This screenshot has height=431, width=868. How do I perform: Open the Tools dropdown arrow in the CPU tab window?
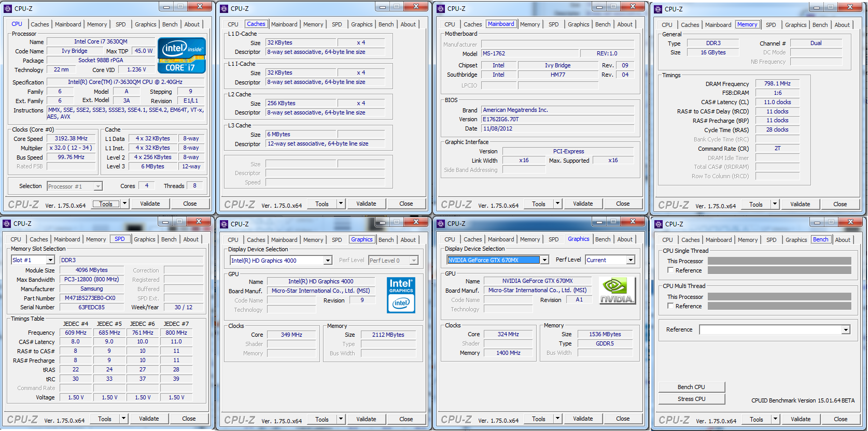[x=124, y=204]
